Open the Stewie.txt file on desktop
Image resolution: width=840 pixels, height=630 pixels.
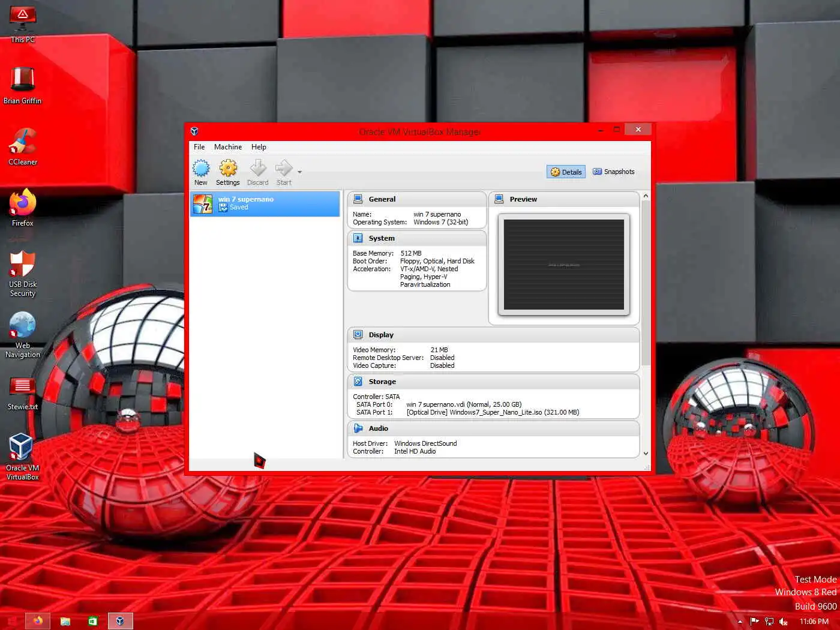pyautogui.click(x=23, y=392)
